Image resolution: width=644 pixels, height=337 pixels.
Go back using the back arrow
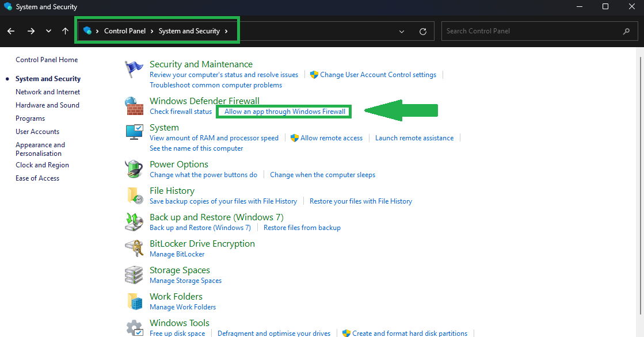point(11,31)
